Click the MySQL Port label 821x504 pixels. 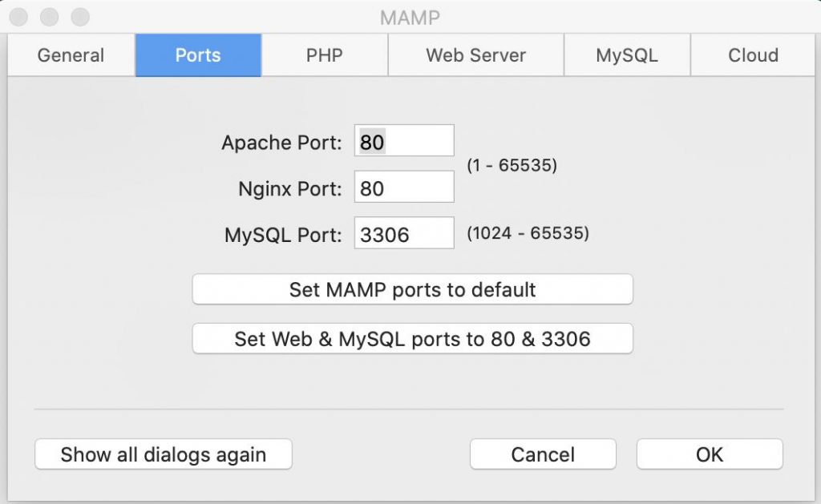point(283,236)
